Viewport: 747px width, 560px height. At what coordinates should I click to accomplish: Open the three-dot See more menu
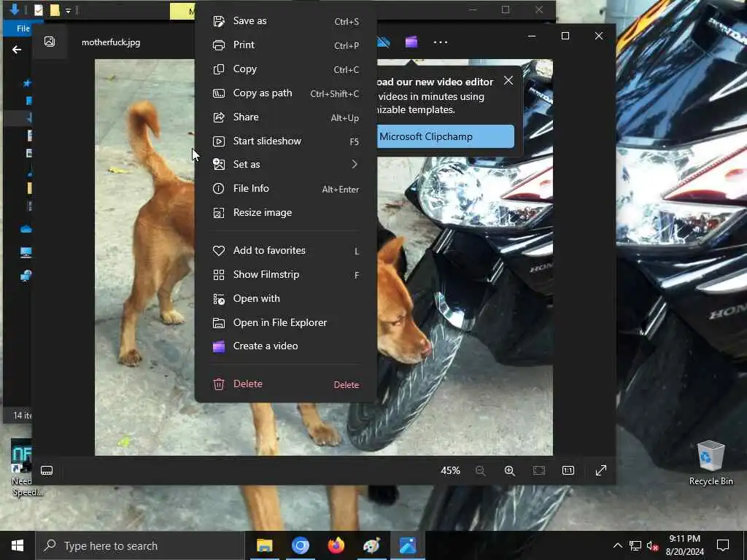[441, 42]
